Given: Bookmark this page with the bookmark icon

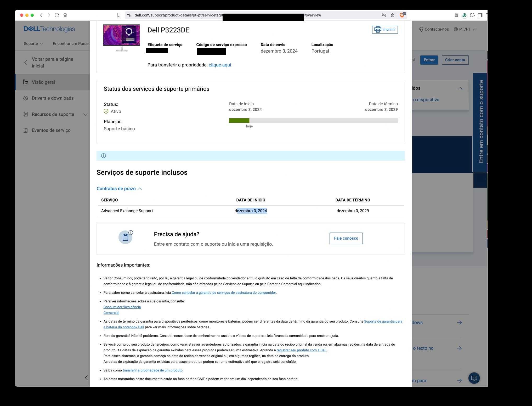Looking at the screenshot, I should coord(118,15).
